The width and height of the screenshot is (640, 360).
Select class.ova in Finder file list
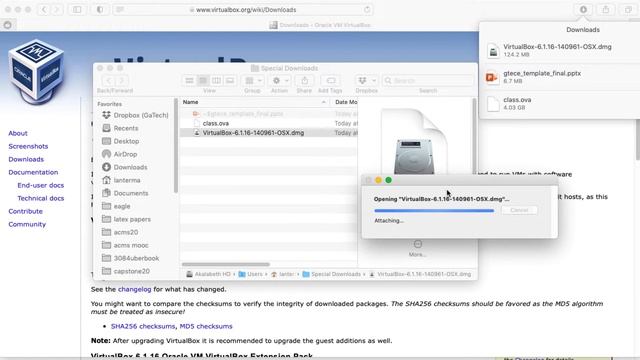pos(269,123)
